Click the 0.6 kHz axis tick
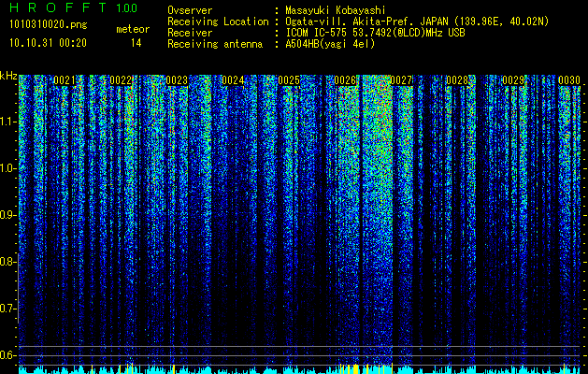 [8, 355]
